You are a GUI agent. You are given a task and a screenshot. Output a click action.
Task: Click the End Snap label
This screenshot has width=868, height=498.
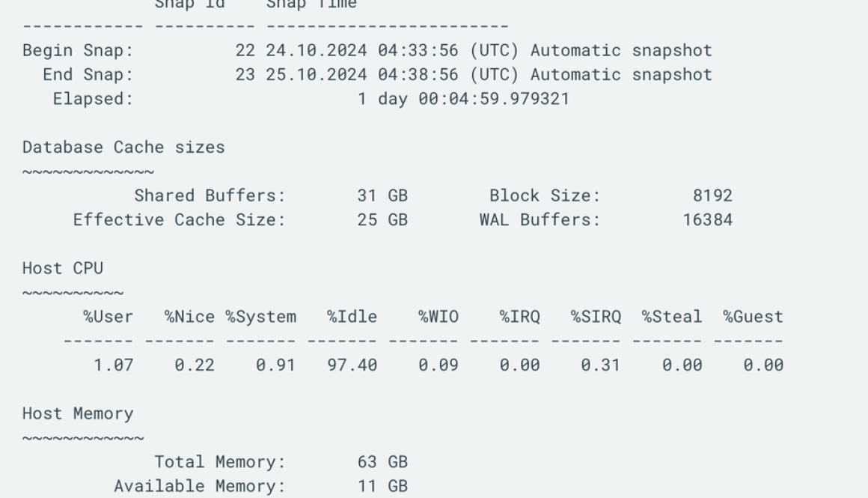point(88,75)
